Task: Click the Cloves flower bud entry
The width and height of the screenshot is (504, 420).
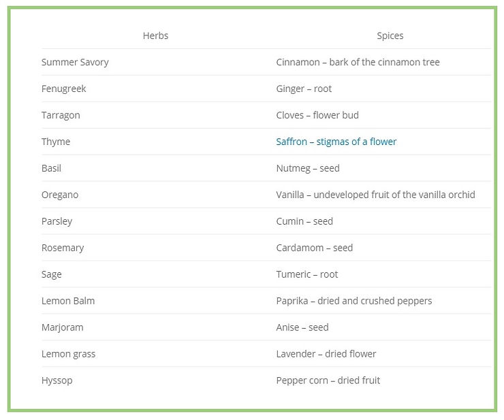Action: 317,115
